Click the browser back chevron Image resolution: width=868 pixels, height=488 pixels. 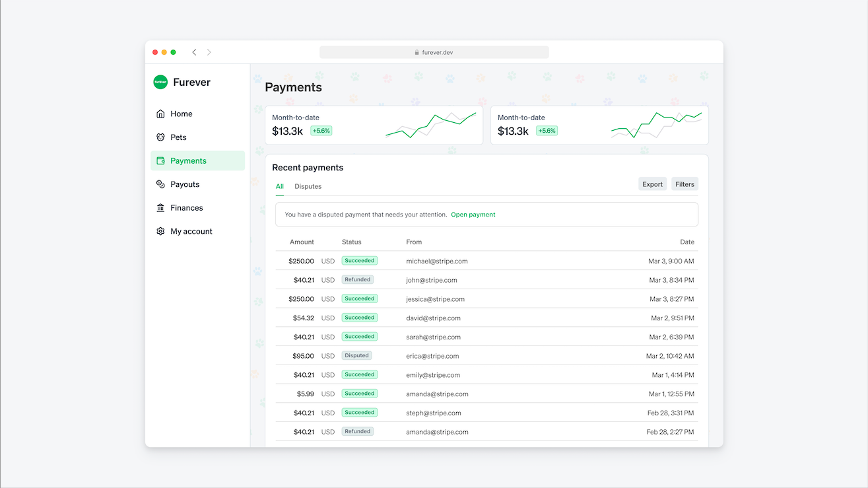(x=194, y=52)
